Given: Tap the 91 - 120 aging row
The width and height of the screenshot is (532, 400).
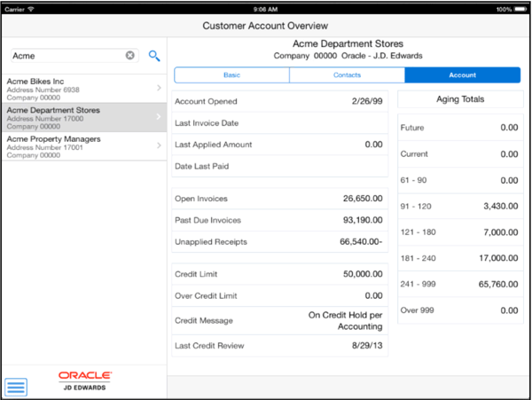Looking at the screenshot, I should point(460,207).
